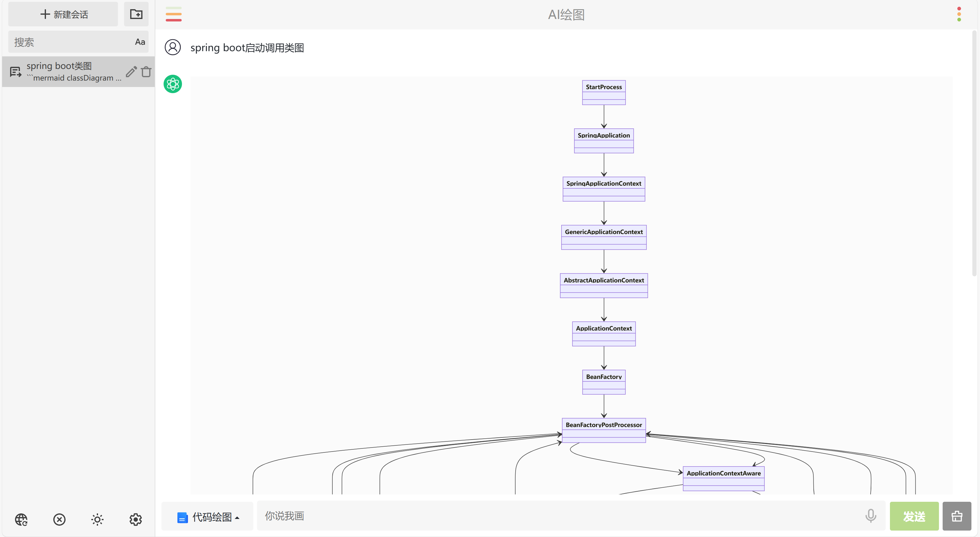The image size is (980, 537).
Task: Click the chat vertical scrollbar
Action: point(974,152)
